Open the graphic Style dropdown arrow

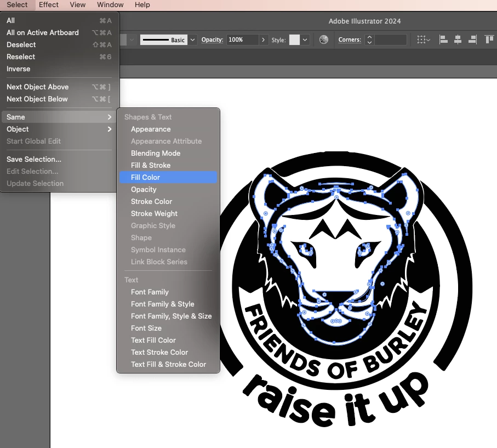tap(305, 40)
